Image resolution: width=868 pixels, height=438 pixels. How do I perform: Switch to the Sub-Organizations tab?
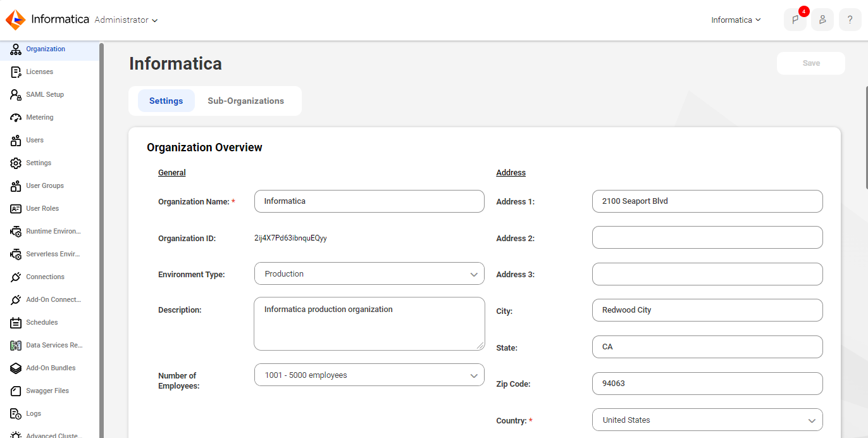pos(246,101)
